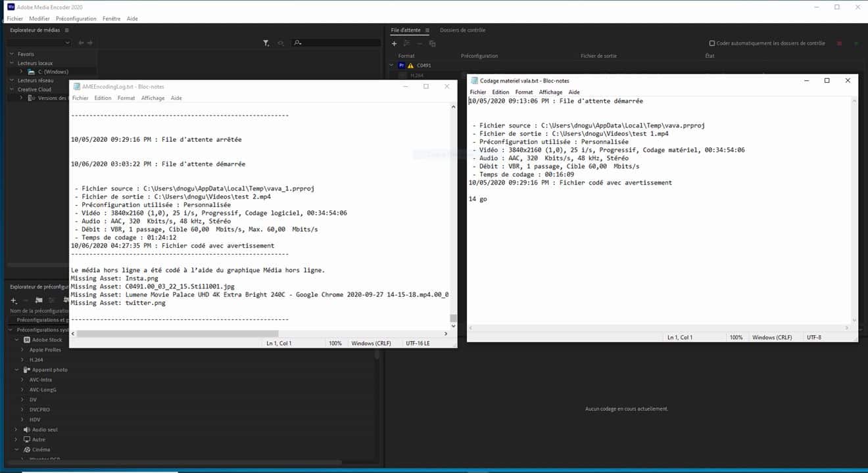
Task: Click the '14 go' text line
Action: click(478, 199)
